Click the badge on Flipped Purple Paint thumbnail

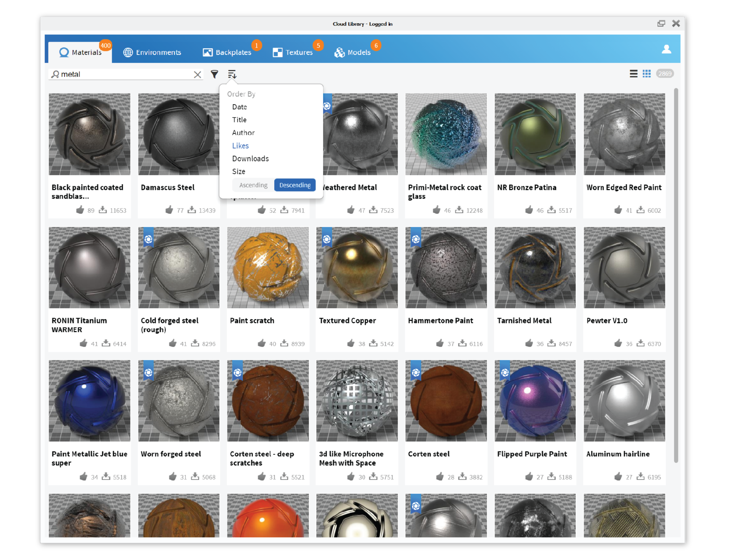pos(505,371)
